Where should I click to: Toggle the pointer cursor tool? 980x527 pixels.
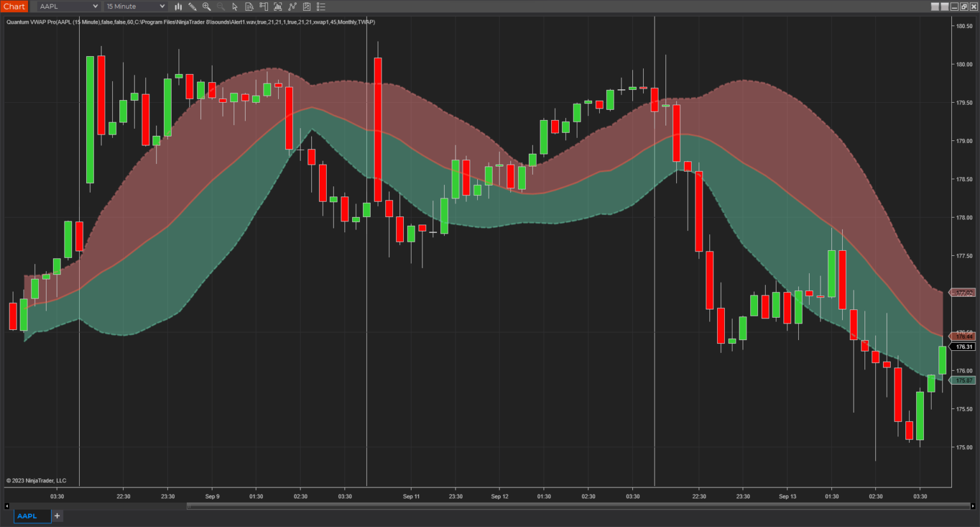tap(234, 6)
